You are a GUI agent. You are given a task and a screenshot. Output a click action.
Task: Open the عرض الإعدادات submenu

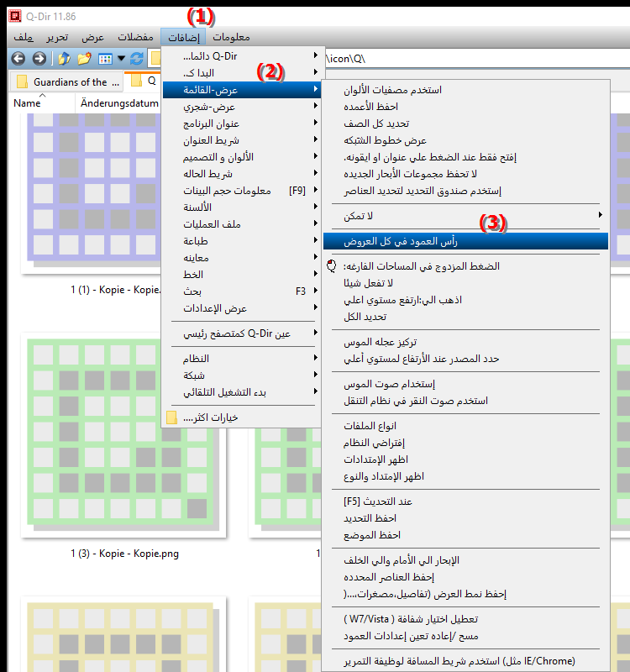[242, 308]
